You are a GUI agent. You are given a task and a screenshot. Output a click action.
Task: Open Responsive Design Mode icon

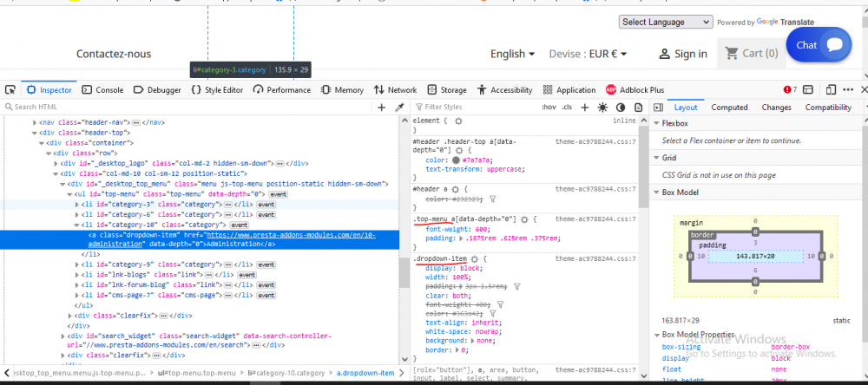pos(831,89)
